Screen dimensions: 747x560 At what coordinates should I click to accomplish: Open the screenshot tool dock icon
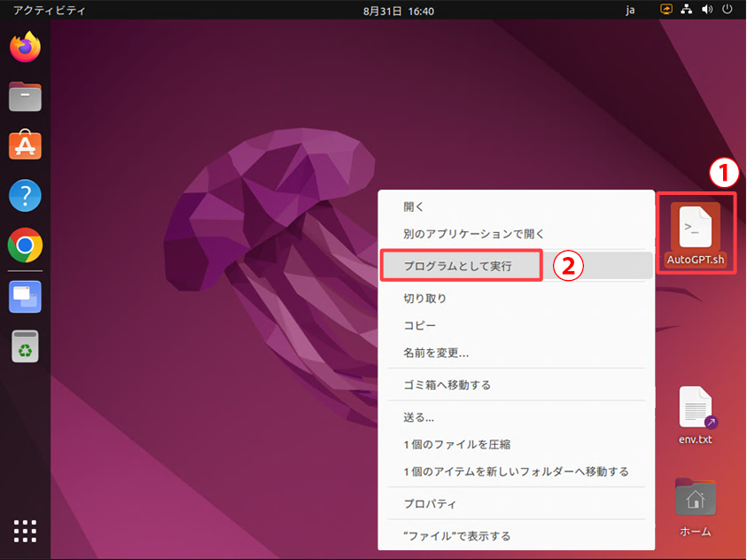click(26, 297)
